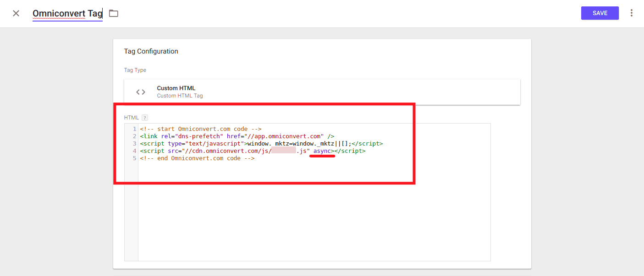Click line number 1 in the gutter
Image resolution: width=644 pixels, height=276 pixels.
click(134, 129)
